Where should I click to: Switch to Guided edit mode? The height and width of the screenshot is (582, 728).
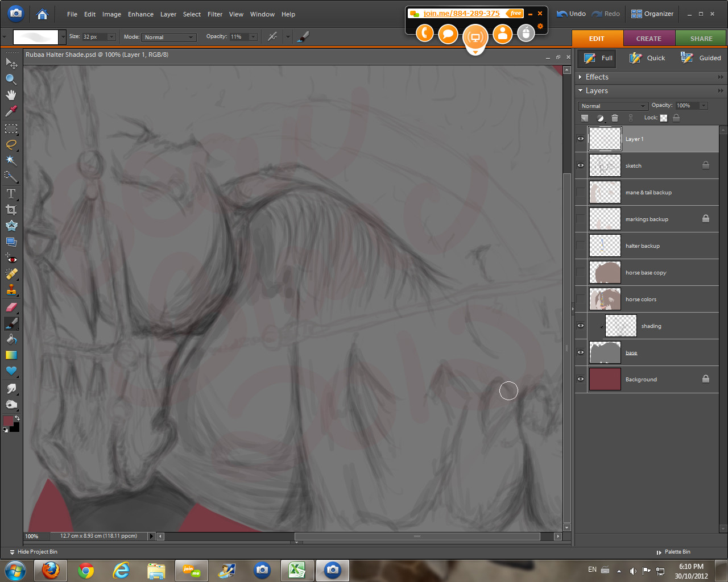coord(701,58)
